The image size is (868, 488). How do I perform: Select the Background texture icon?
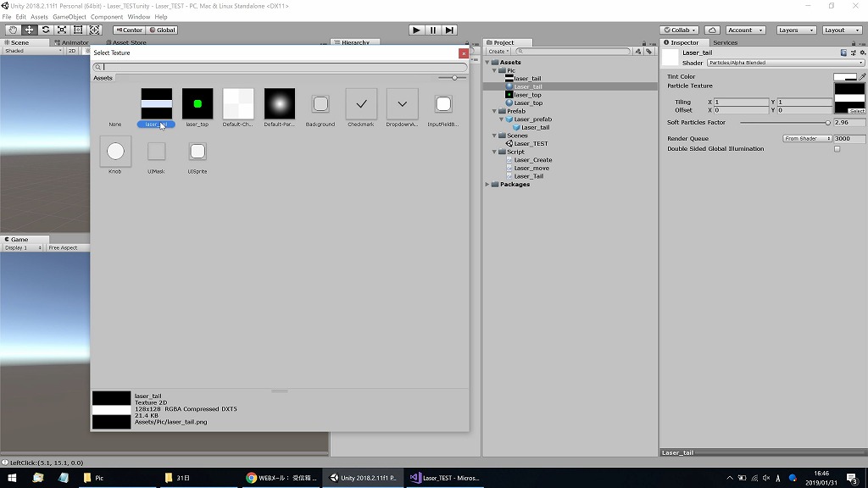click(x=320, y=103)
